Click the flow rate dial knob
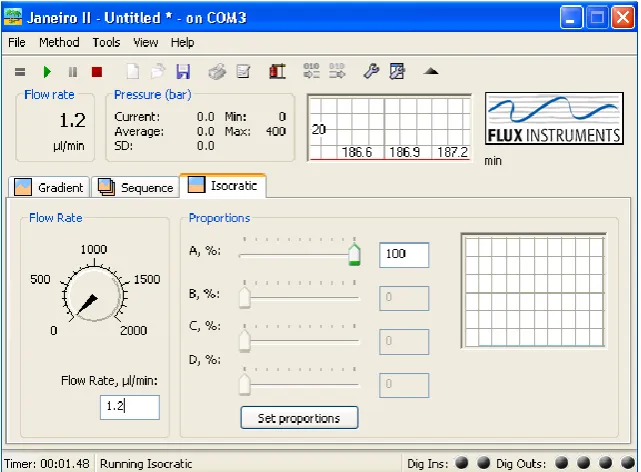This screenshot has width=641, height=472. pos(94,294)
